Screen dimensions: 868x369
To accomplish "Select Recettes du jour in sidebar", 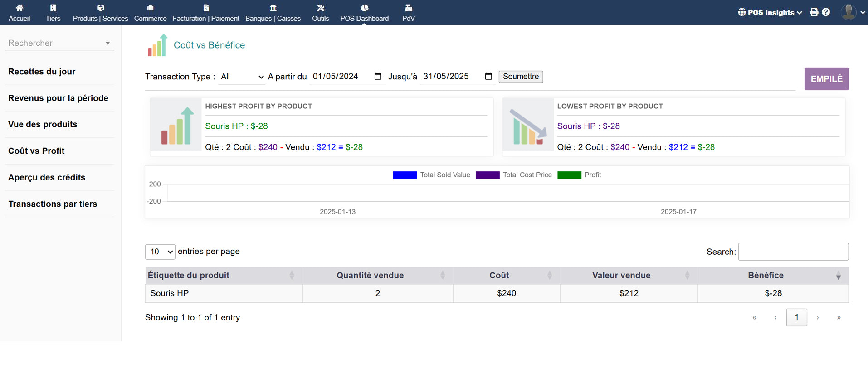I will pos(42,72).
